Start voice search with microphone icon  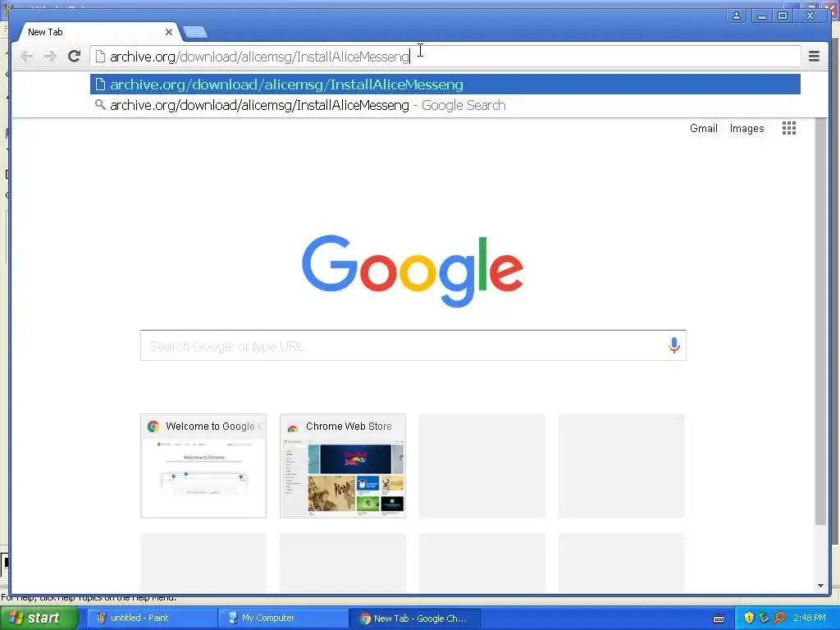(x=674, y=345)
